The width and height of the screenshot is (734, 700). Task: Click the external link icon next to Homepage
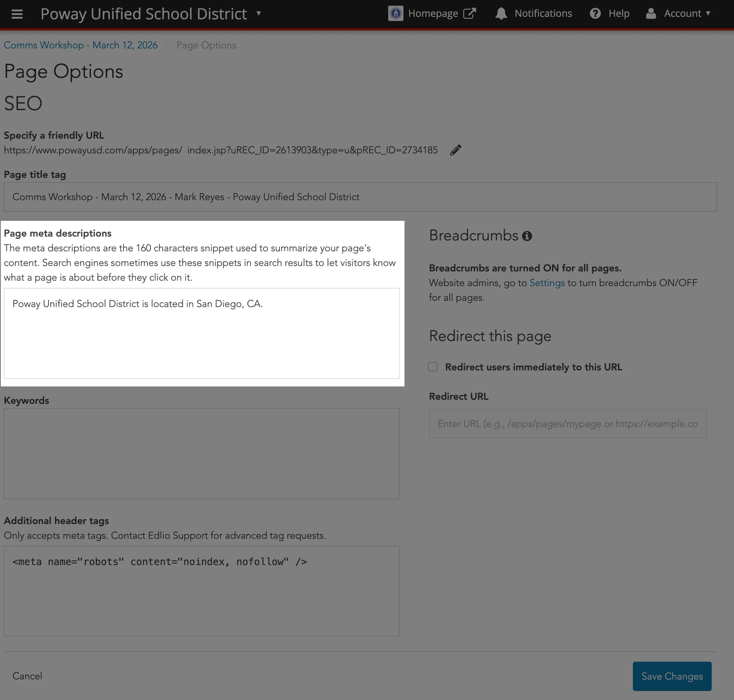(x=469, y=13)
